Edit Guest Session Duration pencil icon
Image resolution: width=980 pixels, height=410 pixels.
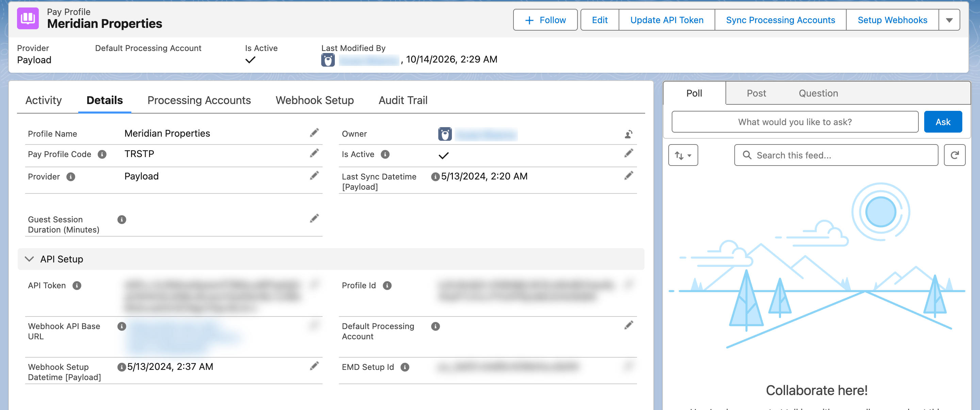point(314,219)
